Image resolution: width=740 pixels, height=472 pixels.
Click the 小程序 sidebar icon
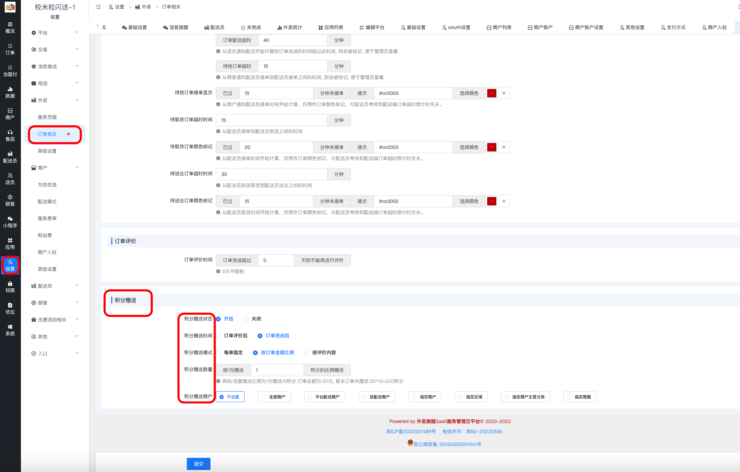(x=10, y=221)
